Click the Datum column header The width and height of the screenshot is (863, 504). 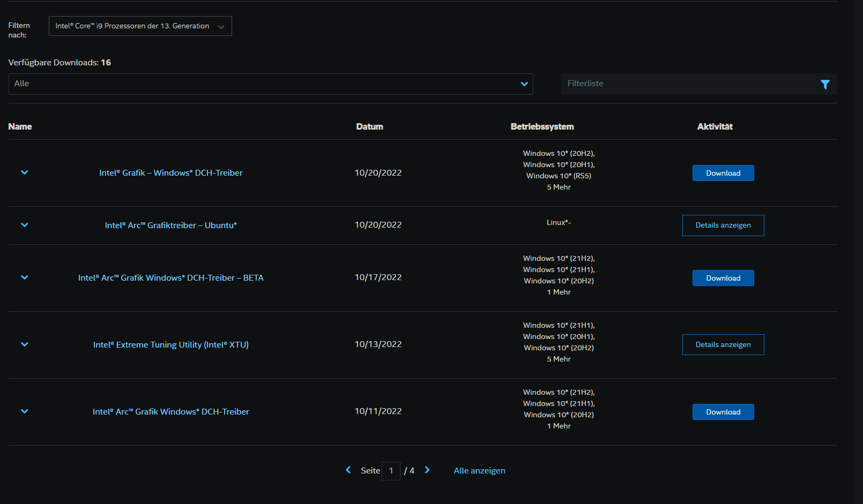point(370,127)
